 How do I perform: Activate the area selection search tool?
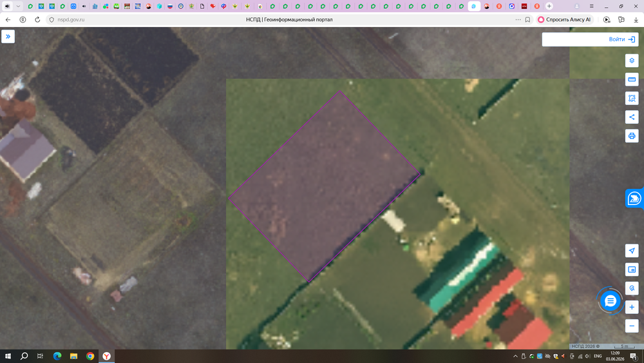(632, 98)
